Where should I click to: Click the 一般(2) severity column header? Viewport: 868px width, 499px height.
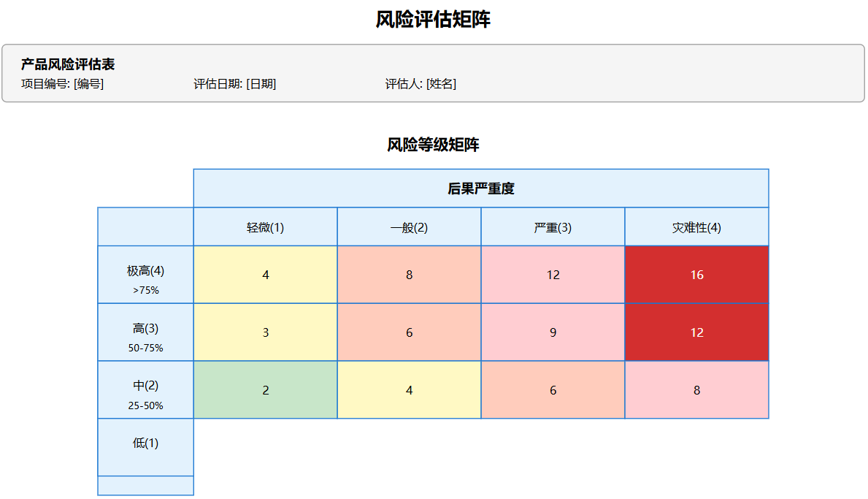[x=409, y=226]
